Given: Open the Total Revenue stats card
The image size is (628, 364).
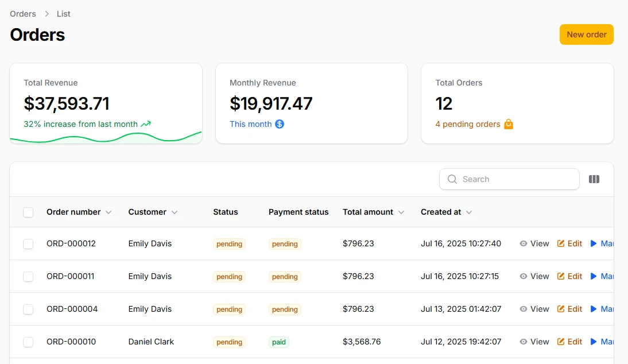Looking at the screenshot, I should (106, 103).
